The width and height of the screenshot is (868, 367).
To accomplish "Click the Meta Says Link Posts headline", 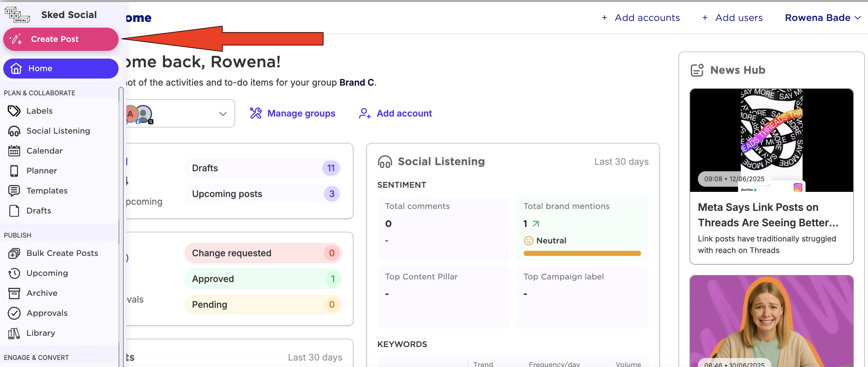I will [768, 215].
